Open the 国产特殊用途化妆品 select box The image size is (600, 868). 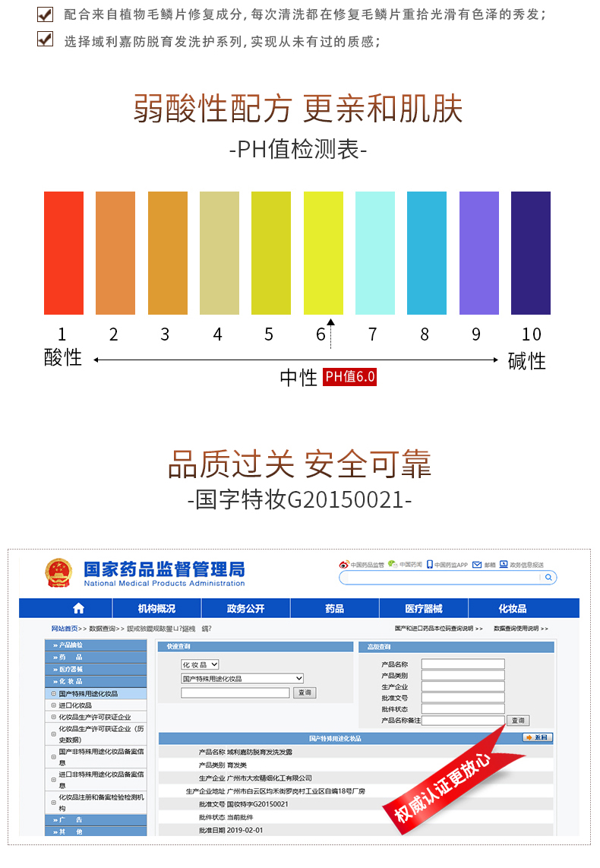242,678
